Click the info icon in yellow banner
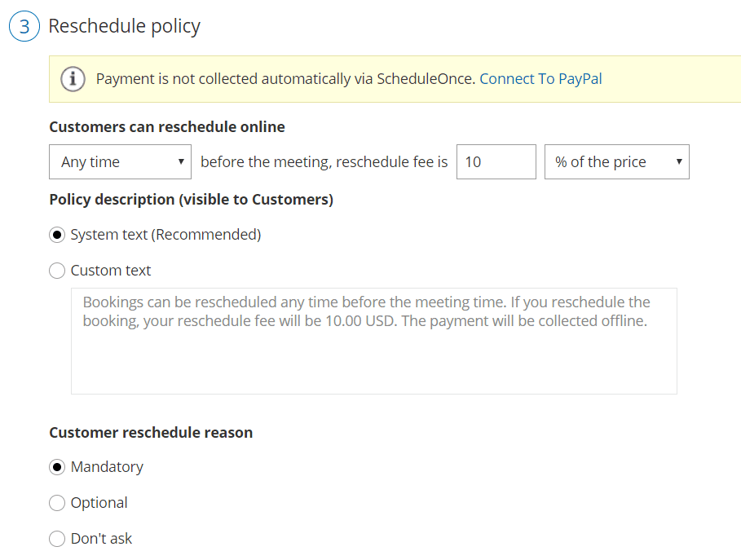741x560 pixels. pyautogui.click(x=73, y=79)
